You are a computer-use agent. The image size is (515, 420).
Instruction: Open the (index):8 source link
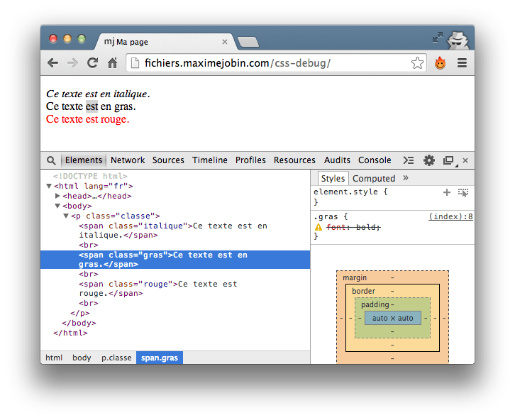coord(450,216)
